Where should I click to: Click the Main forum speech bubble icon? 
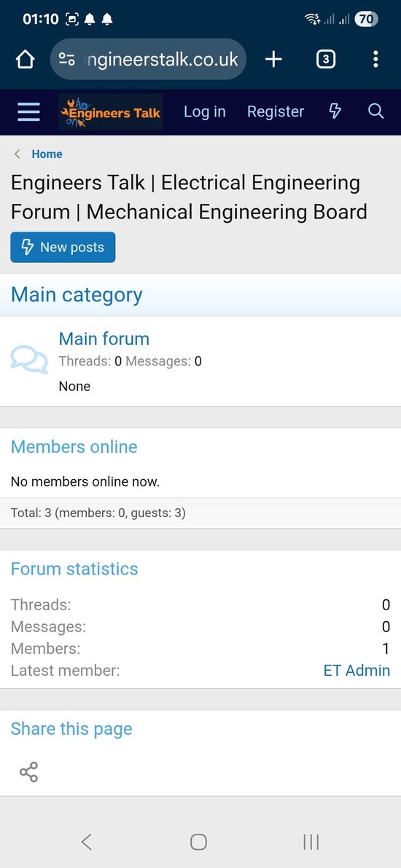(x=29, y=360)
